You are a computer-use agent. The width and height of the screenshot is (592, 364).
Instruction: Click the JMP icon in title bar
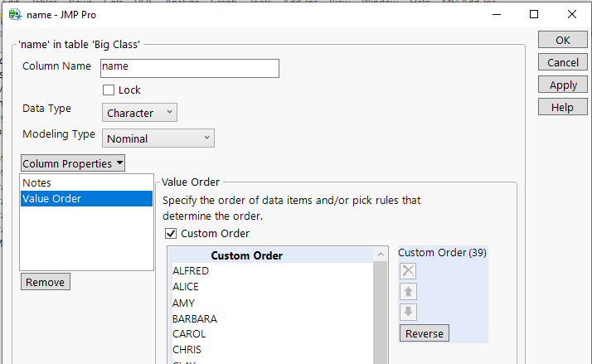point(15,14)
